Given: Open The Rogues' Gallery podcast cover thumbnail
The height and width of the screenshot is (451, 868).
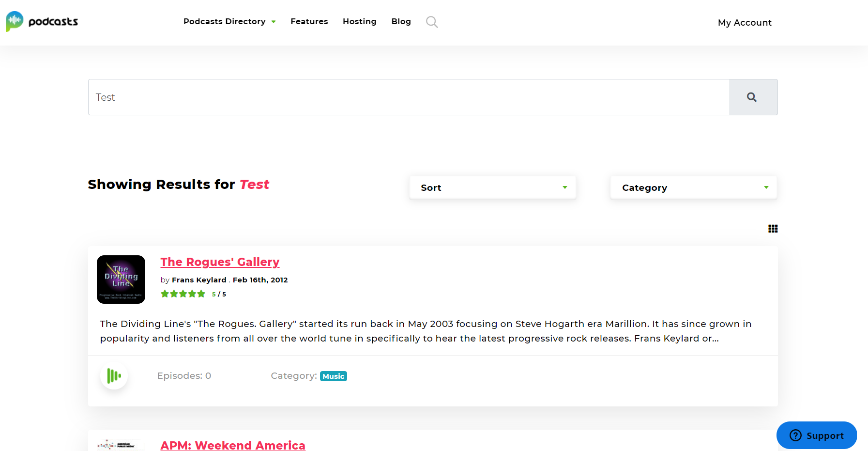Looking at the screenshot, I should click(121, 280).
